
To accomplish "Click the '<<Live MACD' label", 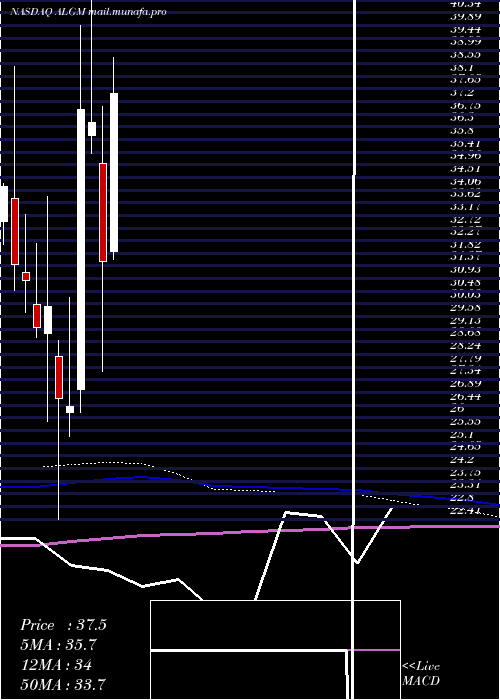I will [x=421, y=674].
